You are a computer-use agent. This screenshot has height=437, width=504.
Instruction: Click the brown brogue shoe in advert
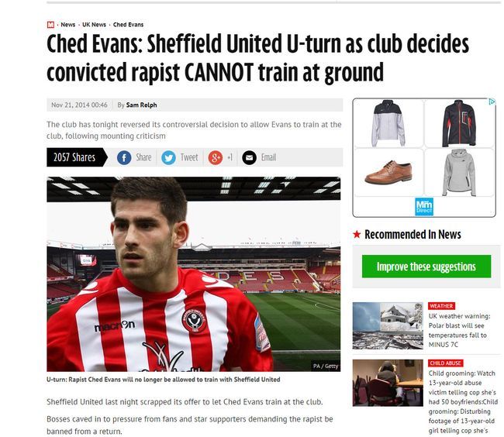(388, 173)
